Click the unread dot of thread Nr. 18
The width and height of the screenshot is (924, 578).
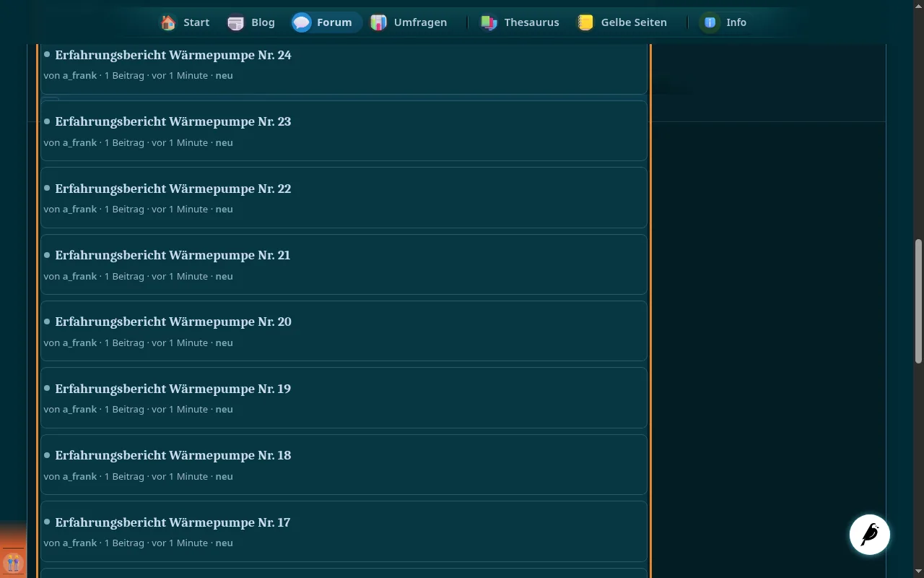[x=47, y=454]
